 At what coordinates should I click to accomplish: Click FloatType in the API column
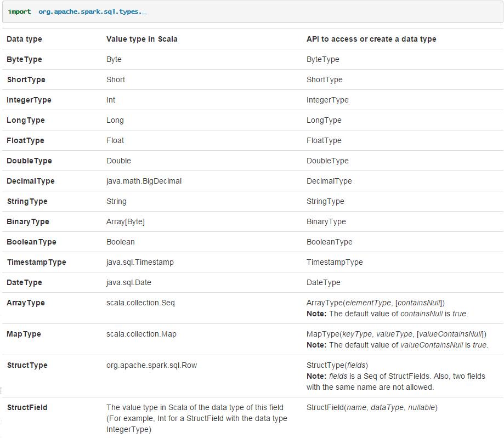(324, 140)
